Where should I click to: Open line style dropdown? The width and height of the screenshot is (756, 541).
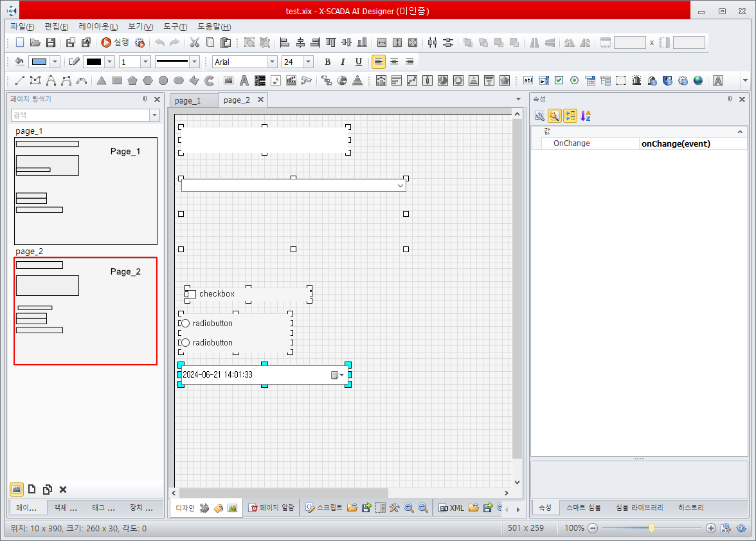[x=194, y=62]
